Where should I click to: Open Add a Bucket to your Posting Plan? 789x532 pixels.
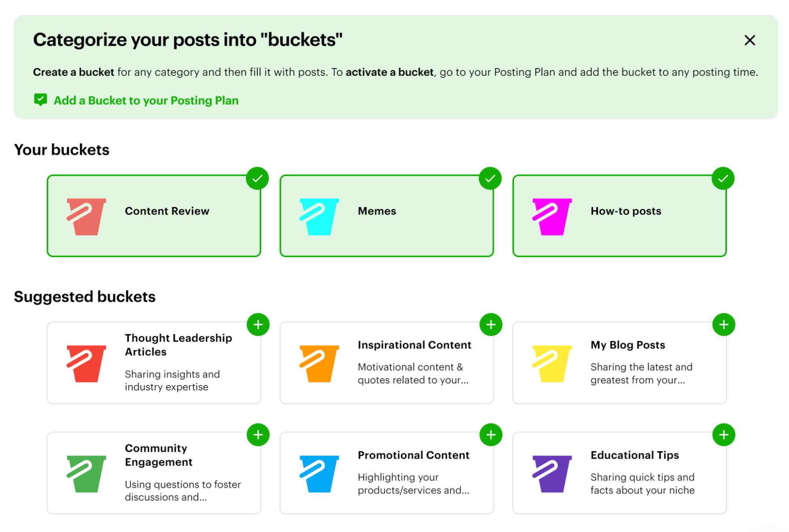pyautogui.click(x=146, y=101)
